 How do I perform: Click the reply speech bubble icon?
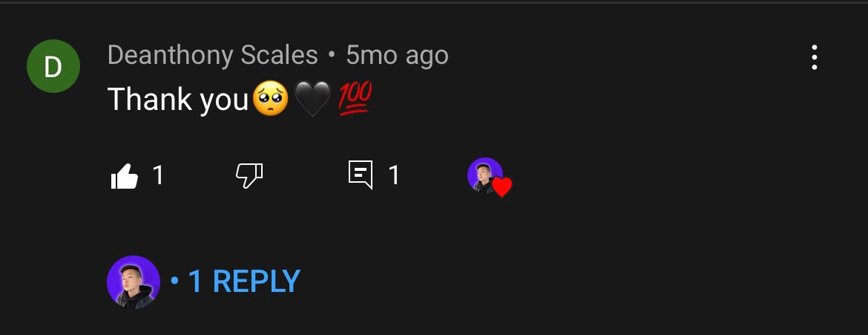point(361,175)
